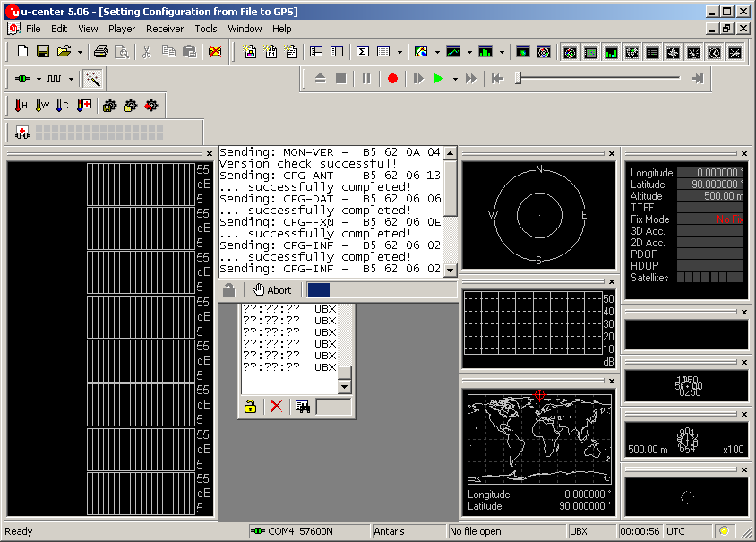Toggle the yellow padlock lock icon
The width and height of the screenshot is (756, 542).
pos(251,407)
